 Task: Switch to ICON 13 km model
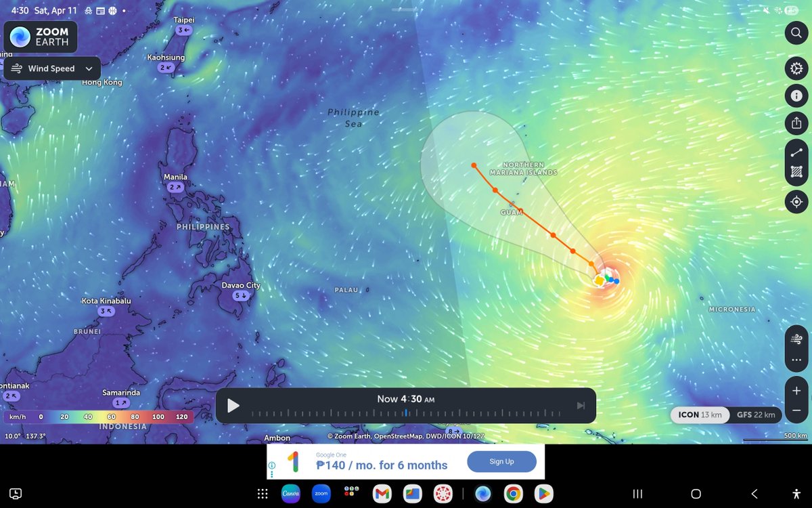[700, 415]
